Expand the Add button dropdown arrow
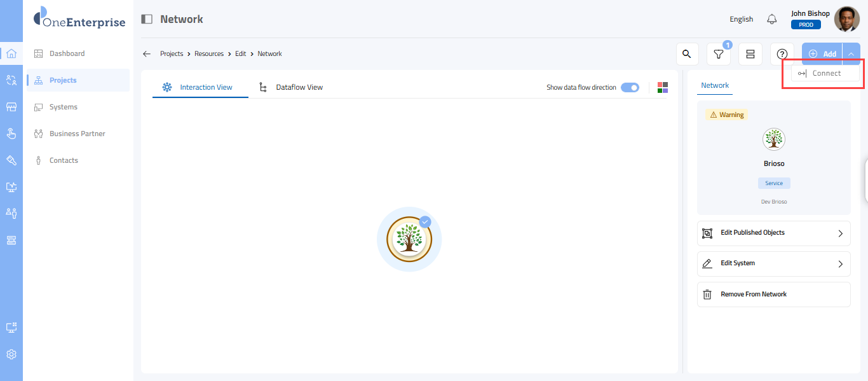The image size is (868, 381). click(x=851, y=54)
